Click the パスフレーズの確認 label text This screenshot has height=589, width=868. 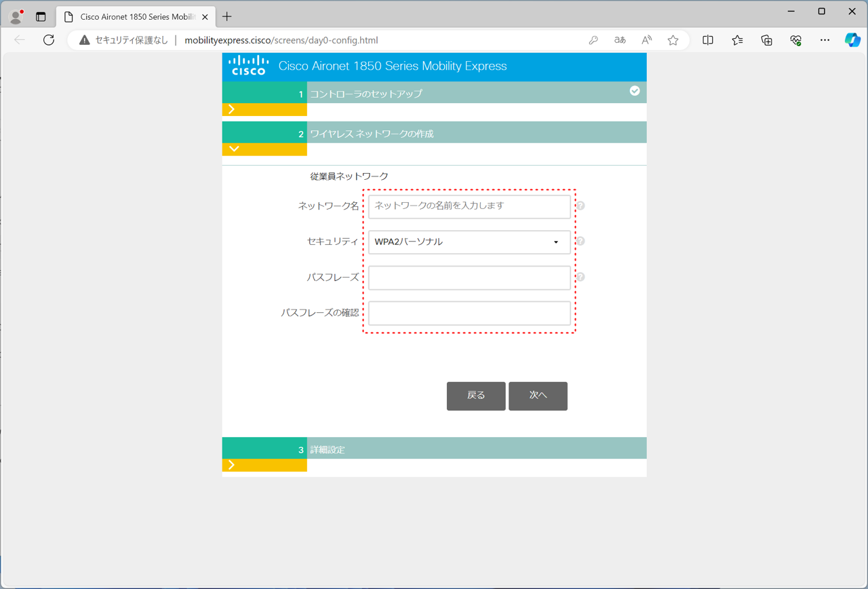(x=320, y=313)
